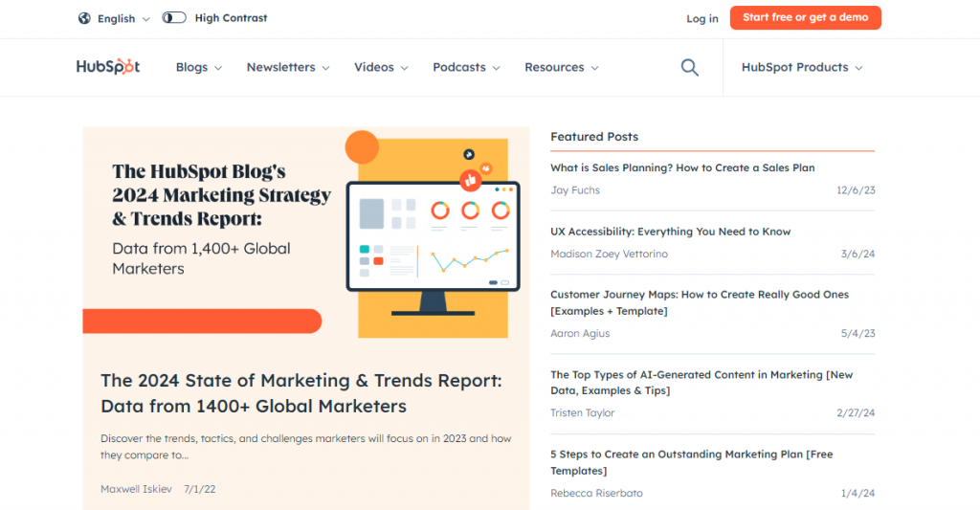Click the date 7/1/22
Viewport: 980px width, 510px height.
[x=199, y=489]
